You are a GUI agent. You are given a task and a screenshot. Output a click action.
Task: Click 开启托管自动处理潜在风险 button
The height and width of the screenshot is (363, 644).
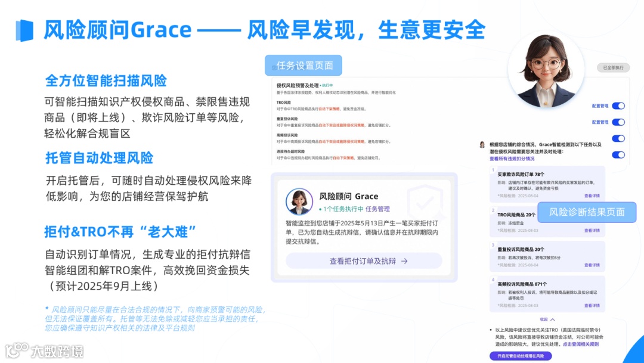[x=521, y=356]
